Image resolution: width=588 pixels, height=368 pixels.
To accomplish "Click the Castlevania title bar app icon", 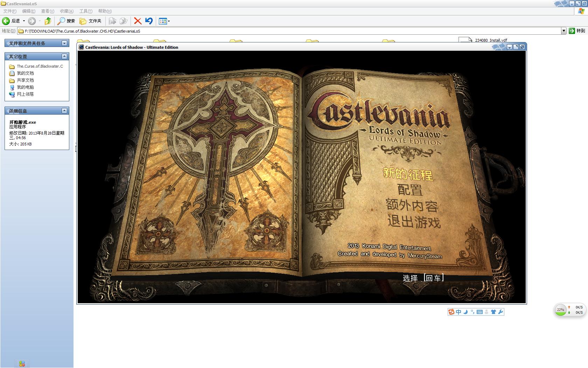I will coord(81,47).
